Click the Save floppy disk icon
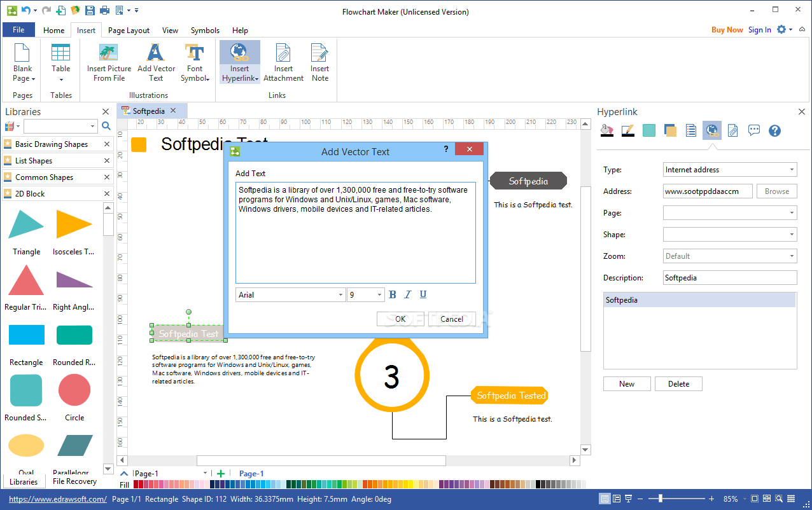 coord(90,10)
